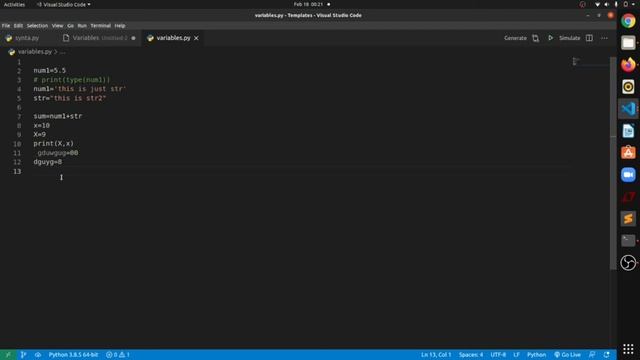
Task: Run the Python file with play icon
Action: tap(550, 38)
